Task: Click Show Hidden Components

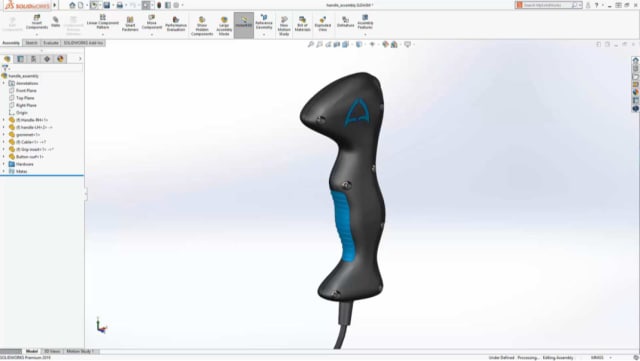Action: tap(202, 26)
